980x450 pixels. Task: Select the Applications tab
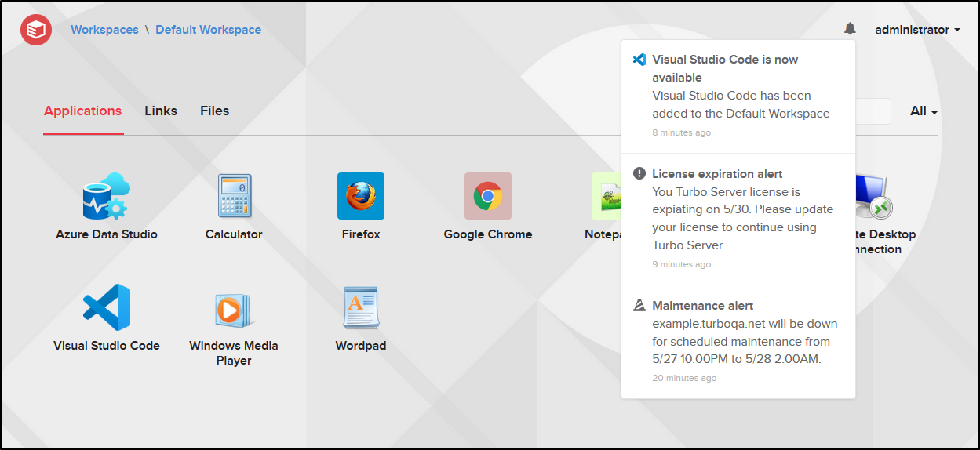82,111
